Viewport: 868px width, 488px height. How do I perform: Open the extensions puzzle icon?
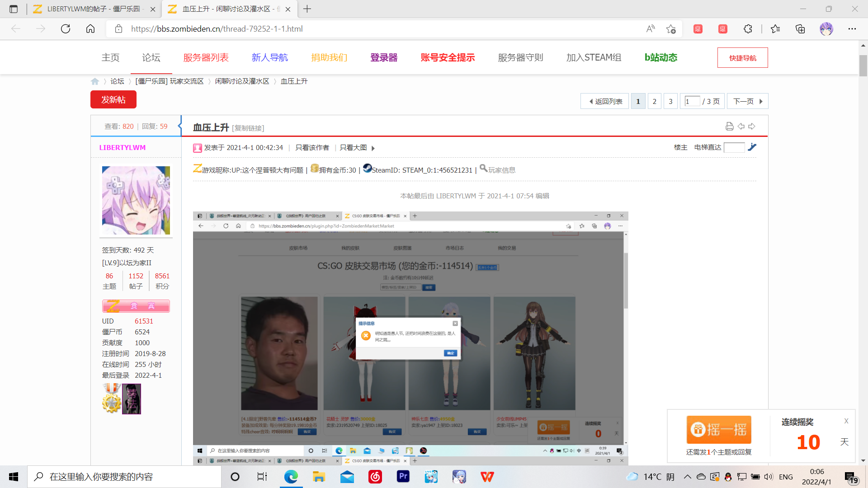(x=748, y=29)
